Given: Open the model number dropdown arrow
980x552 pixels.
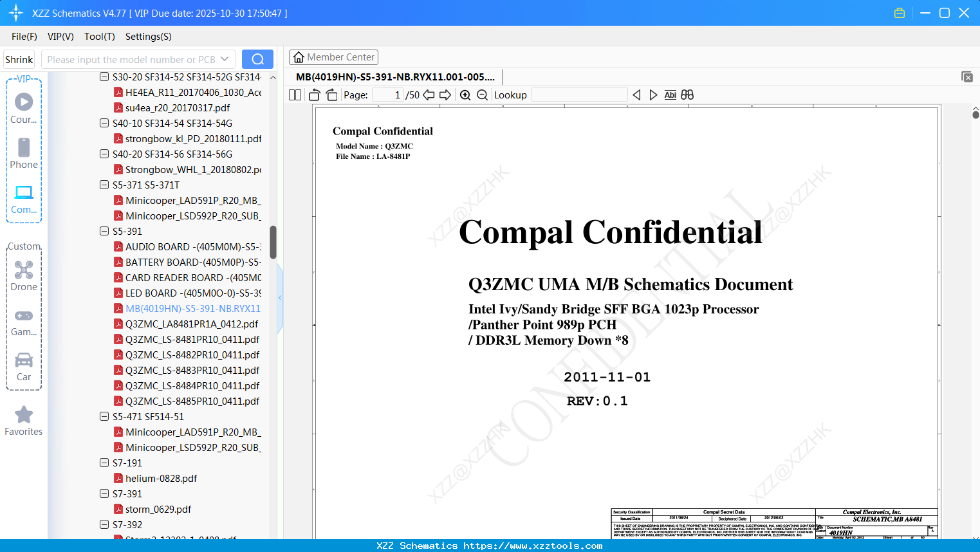Looking at the screenshot, I should (225, 59).
